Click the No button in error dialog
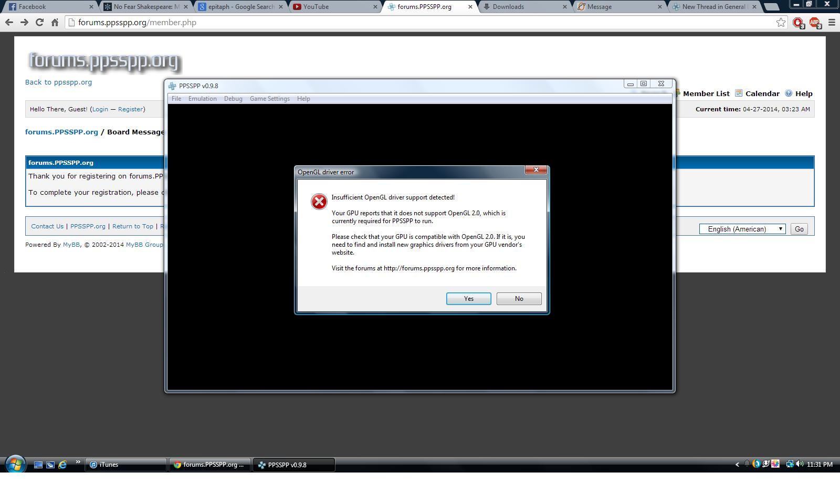 point(519,299)
